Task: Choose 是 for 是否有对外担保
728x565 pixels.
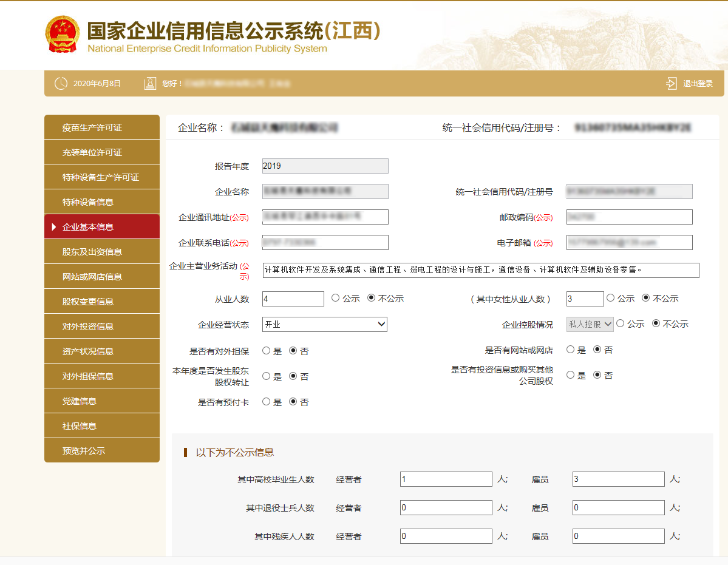Action: click(x=267, y=351)
